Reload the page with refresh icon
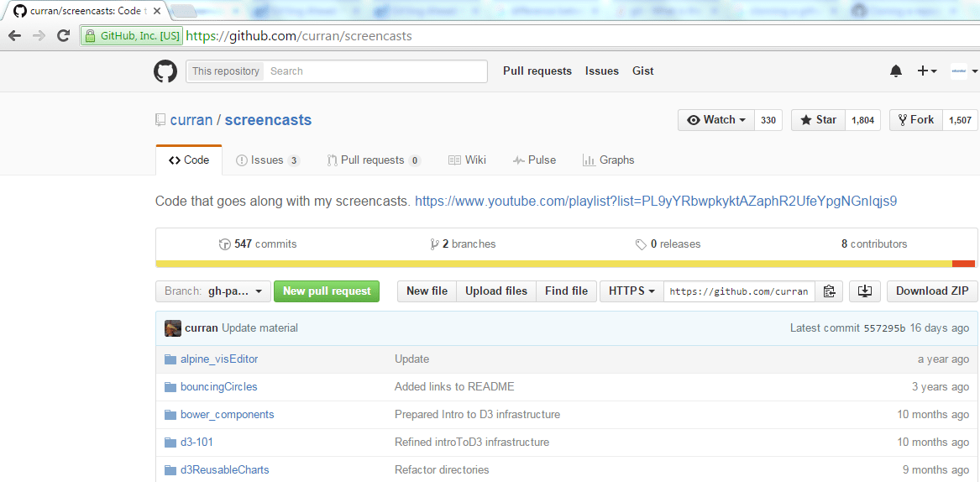980x482 pixels. [62, 35]
